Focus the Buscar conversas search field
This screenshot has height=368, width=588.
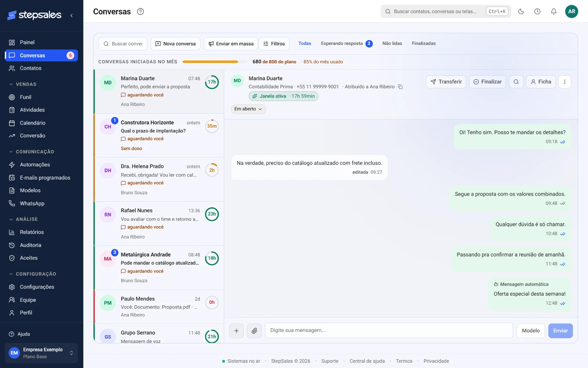click(123, 44)
